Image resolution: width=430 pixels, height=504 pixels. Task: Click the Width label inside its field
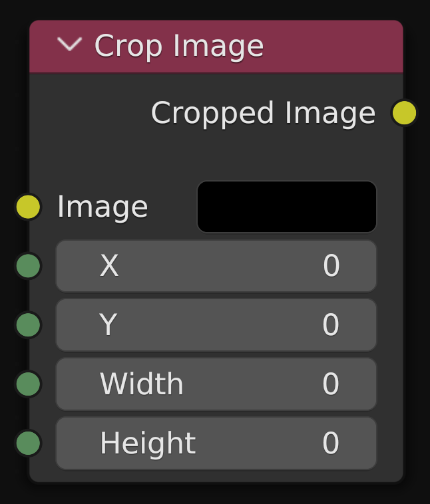141,384
